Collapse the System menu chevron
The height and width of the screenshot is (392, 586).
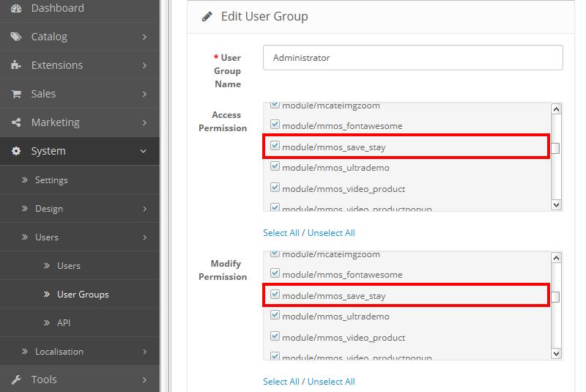pos(144,151)
